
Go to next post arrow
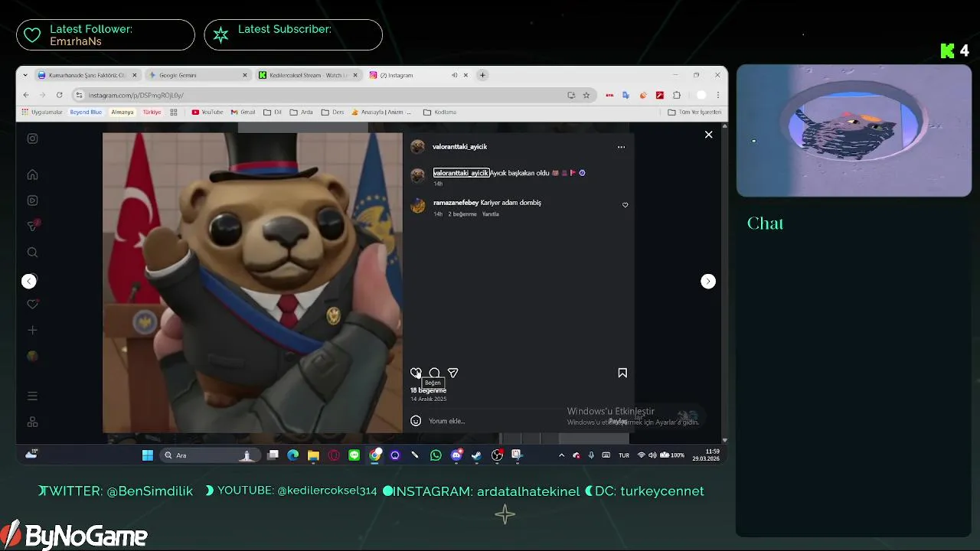708,281
